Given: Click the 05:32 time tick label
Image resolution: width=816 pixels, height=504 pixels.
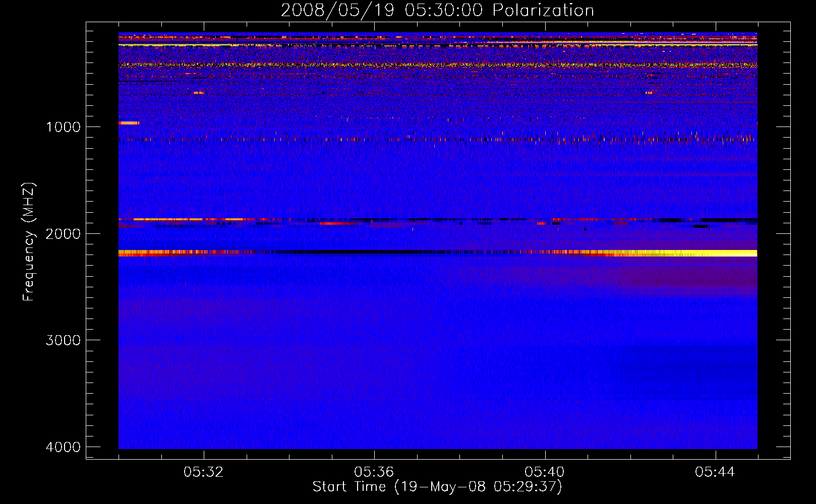Looking at the screenshot, I should tap(204, 472).
